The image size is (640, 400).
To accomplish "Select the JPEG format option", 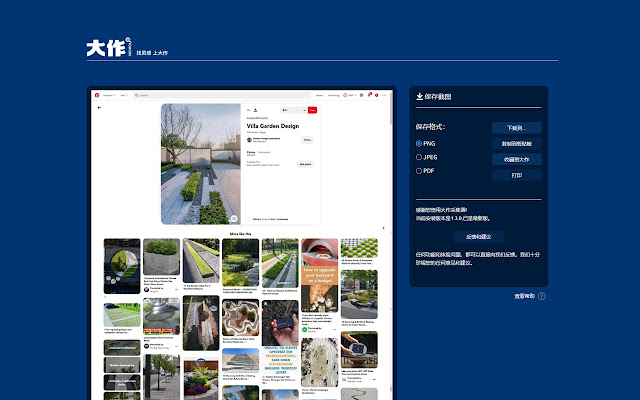I will pos(419,157).
